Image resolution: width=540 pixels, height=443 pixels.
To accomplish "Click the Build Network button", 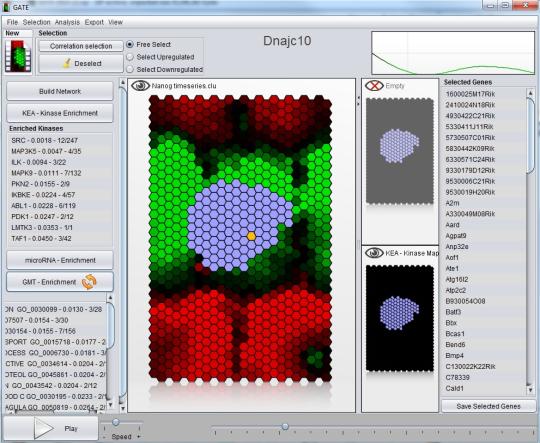I will tap(60, 91).
